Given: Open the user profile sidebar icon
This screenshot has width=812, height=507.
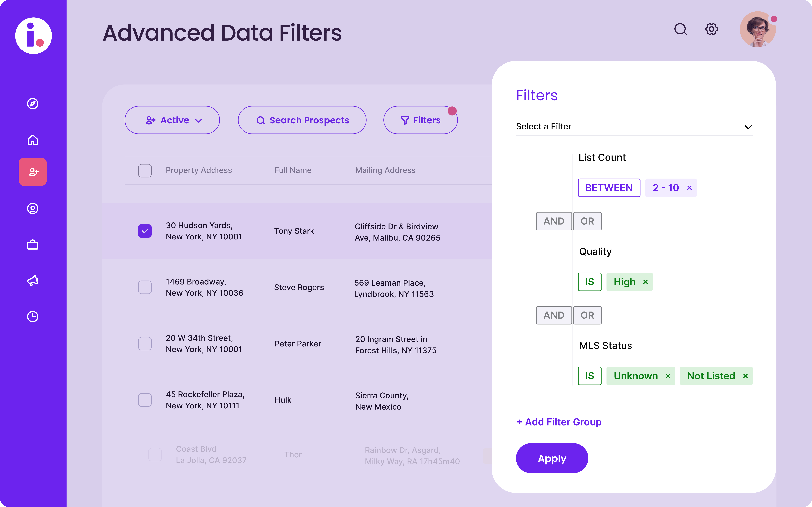Looking at the screenshot, I should [33, 209].
